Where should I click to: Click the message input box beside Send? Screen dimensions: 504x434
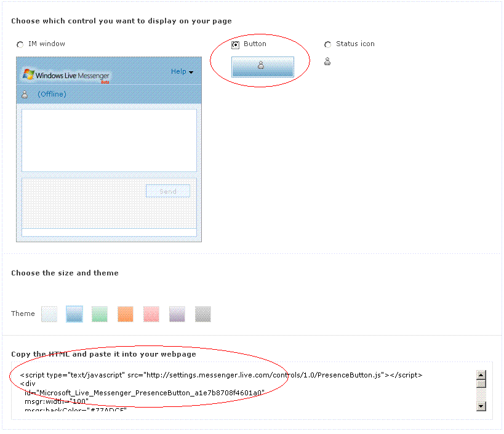[x=109, y=203]
